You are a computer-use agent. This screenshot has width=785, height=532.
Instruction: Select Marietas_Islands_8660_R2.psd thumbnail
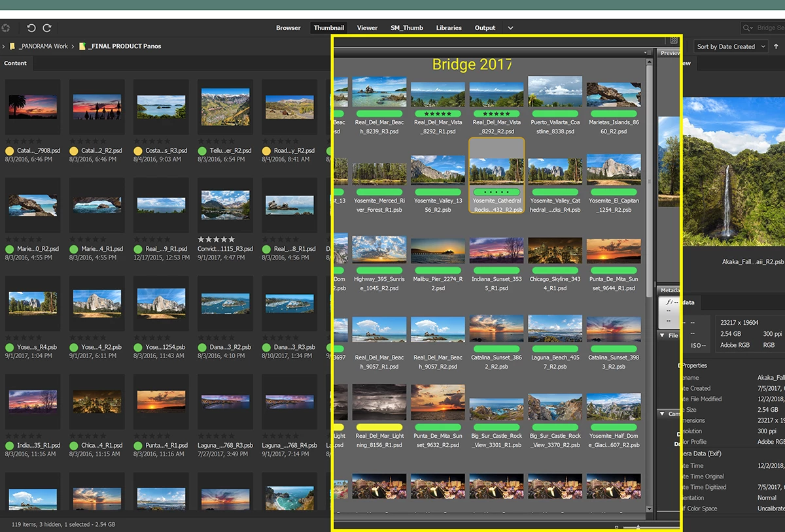click(x=614, y=95)
